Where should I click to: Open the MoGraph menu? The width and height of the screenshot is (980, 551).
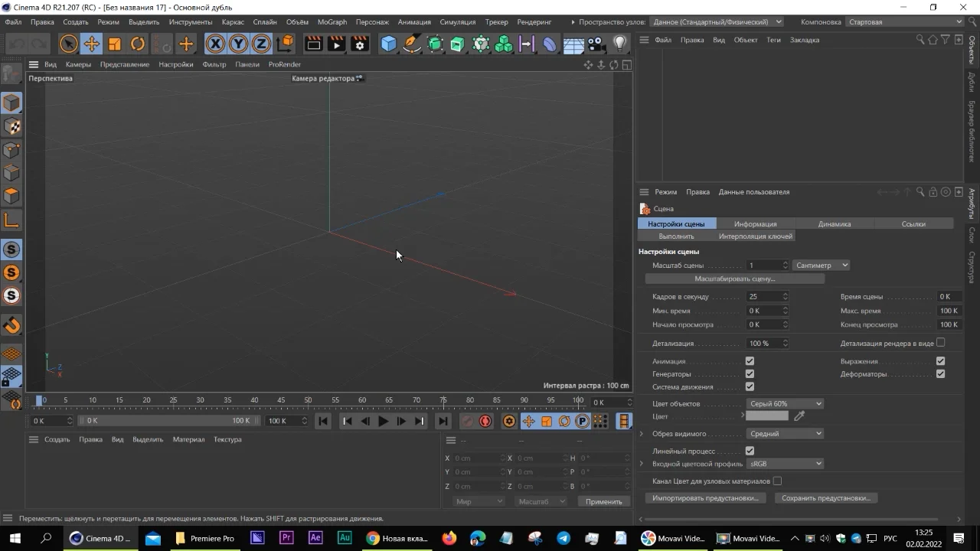[332, 22]
